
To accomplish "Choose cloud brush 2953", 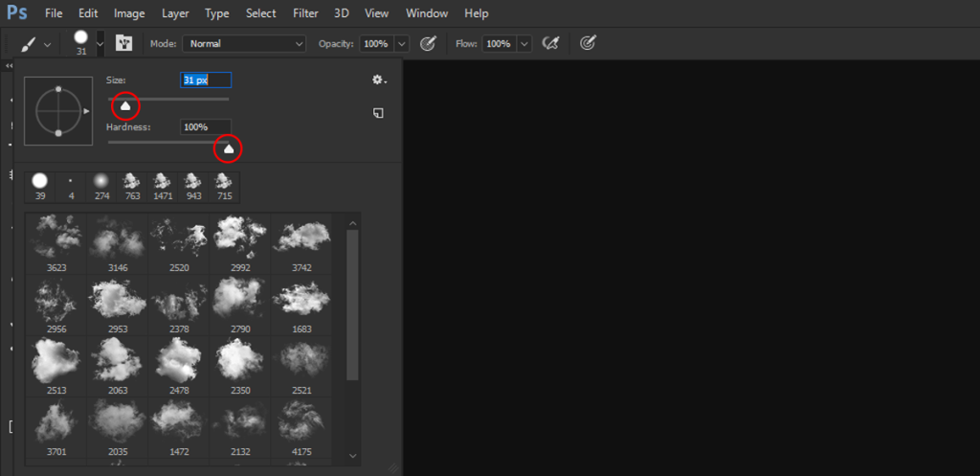I will 118,305.
